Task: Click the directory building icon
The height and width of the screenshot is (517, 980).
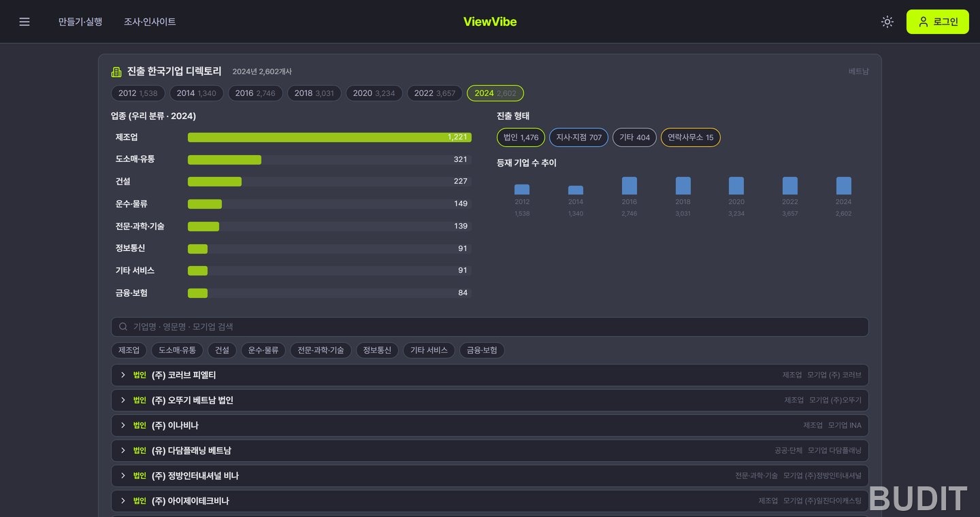Action: pos(116,71)
